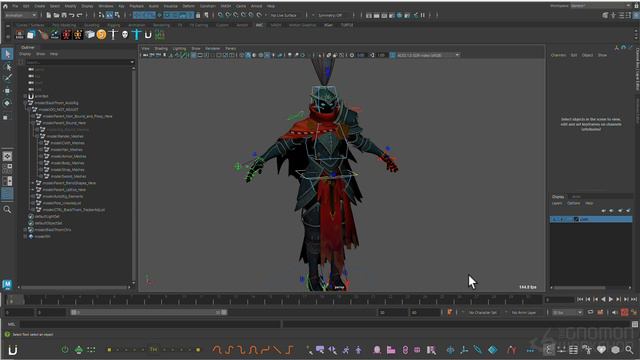
Task: Click the running figure icon in bottom toolbar
Action: [x=346, y=350]
